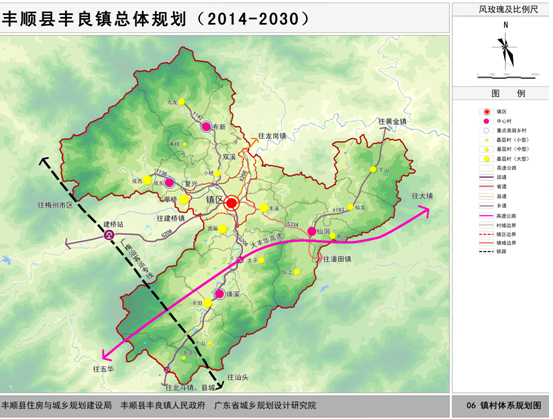Click the 往黄金镇 direction label

[x=392, y=121]
